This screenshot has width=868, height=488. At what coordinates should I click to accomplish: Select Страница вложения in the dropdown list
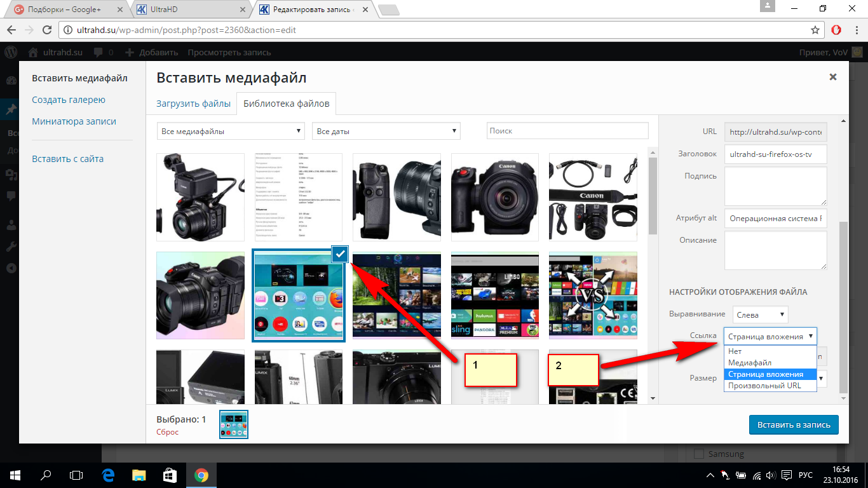click(x=770, y=374)
